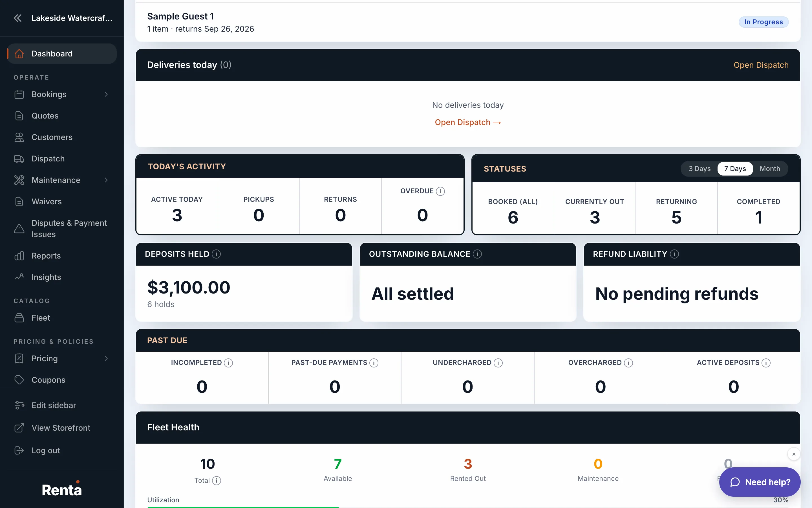812x508 pixels.
Task: Select the 7 Days statuses range
Action: tap(735, 169)
